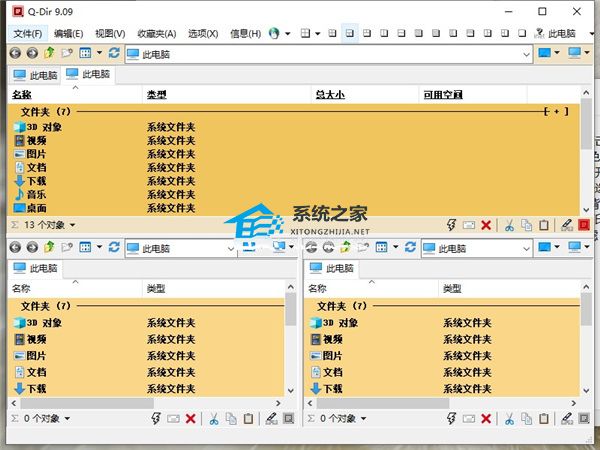
Task: Refresh the bottom-left pane
Action: [114, 247]
